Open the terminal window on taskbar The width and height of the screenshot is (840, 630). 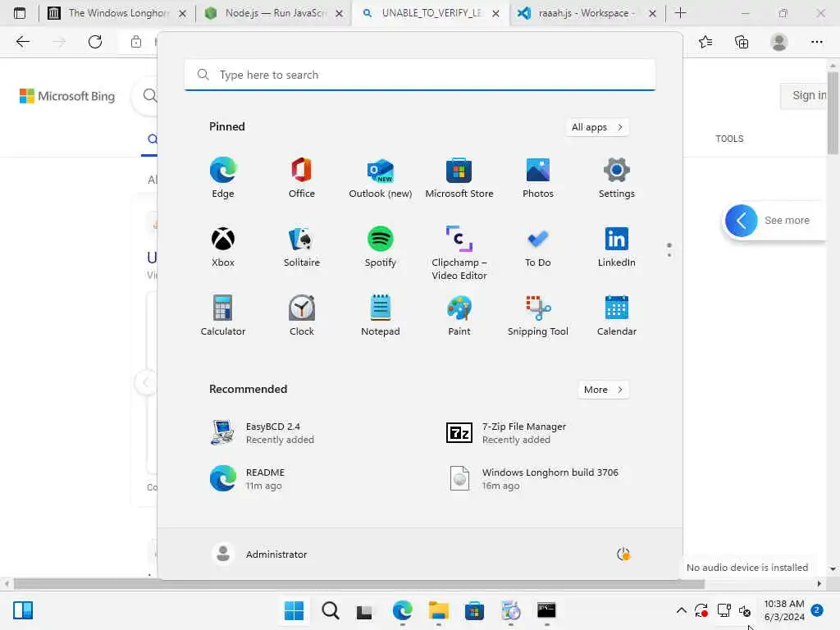(546, 610)
